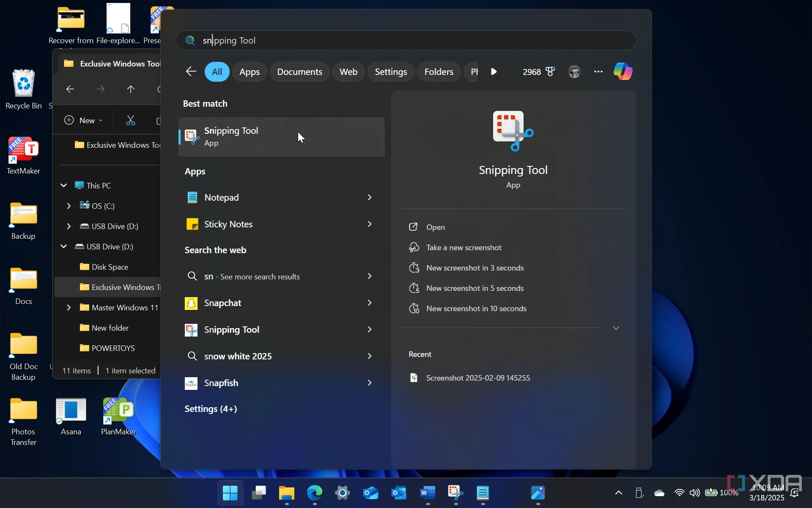Open PlanMaker desktop shortcut
The image size is (812, 508).
(118, 417)
